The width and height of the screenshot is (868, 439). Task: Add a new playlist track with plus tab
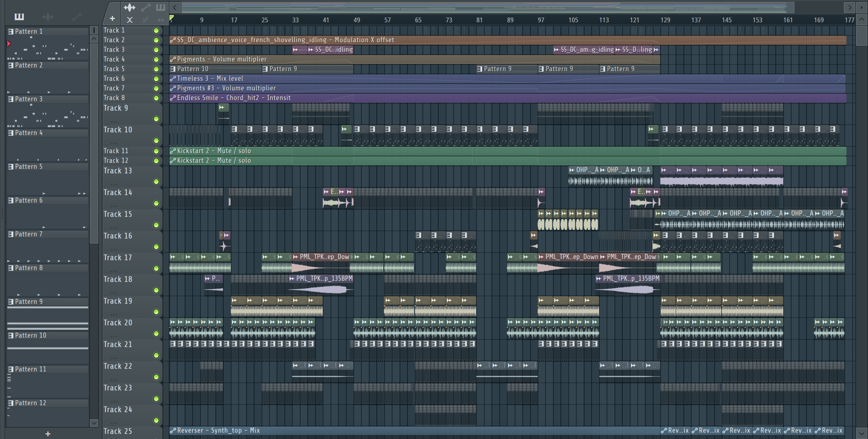[112, 19]
